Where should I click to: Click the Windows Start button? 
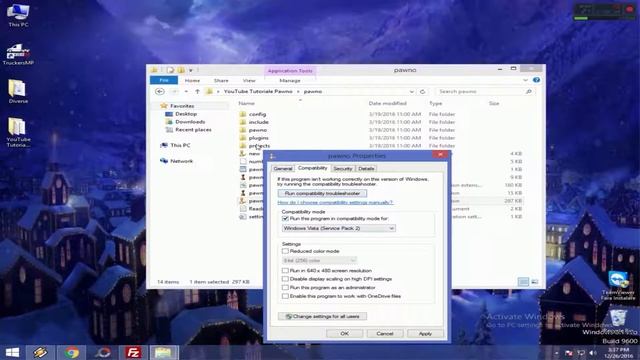(x=12, y=352)
